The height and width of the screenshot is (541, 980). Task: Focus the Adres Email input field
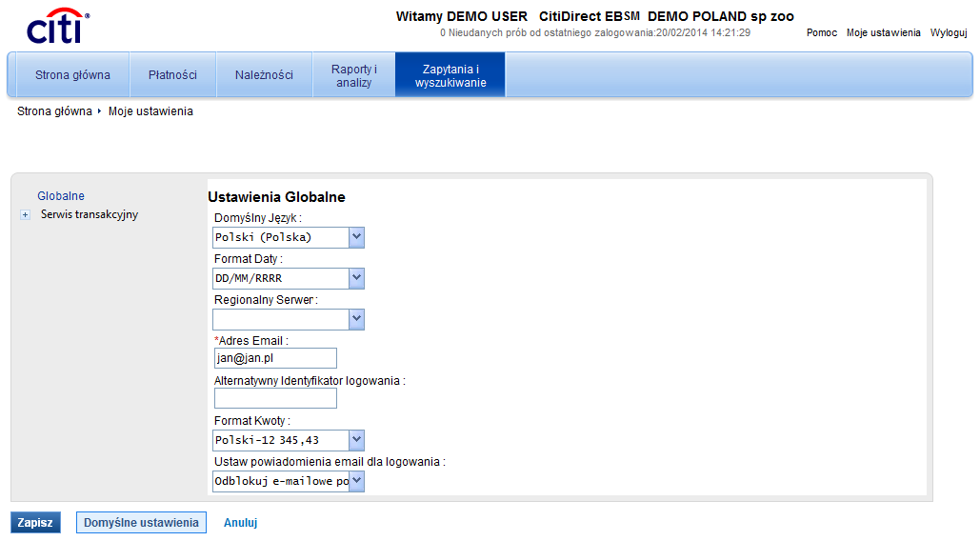coord(275,358)
